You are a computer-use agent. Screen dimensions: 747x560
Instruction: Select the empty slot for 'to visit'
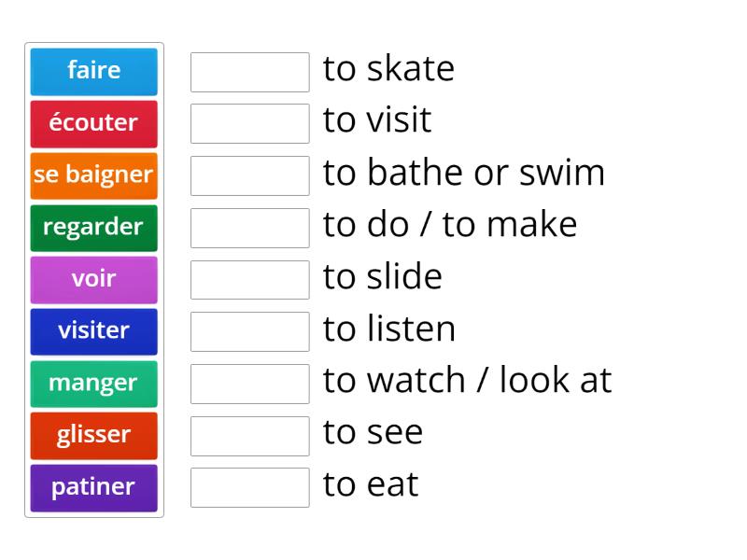(249, 123)
